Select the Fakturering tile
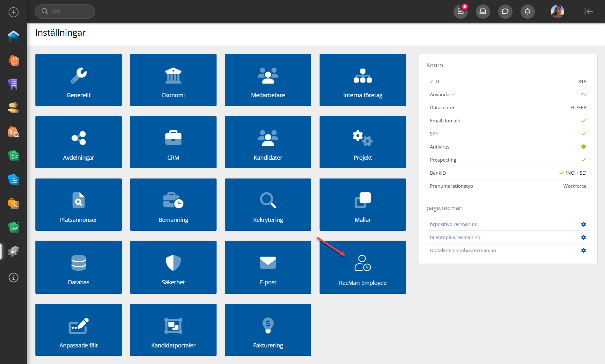Viewport: 605px width, 364px height. (268, 330)
